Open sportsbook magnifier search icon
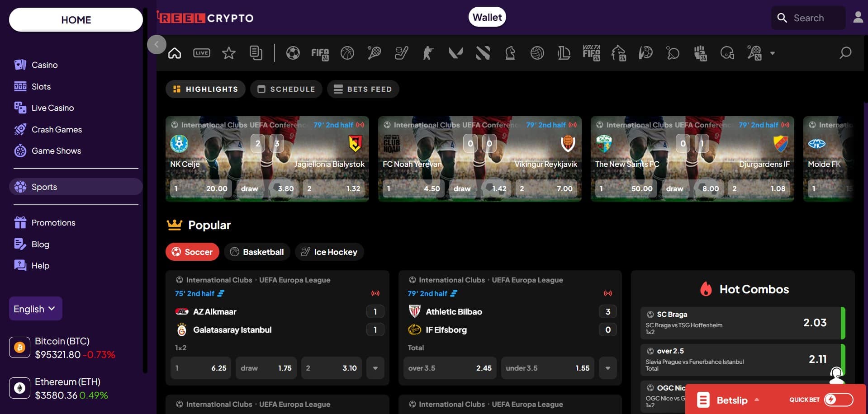Viewport: 868px width, 414px height. pos(845,53)
